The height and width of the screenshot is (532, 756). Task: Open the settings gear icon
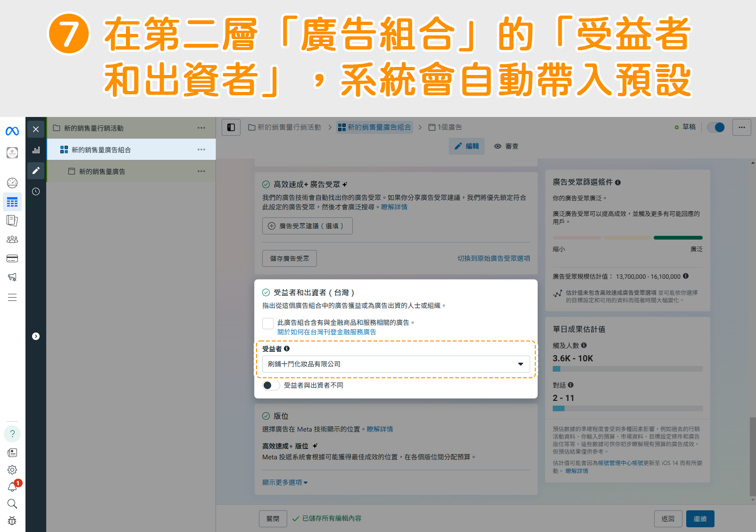tap(12, 470)
